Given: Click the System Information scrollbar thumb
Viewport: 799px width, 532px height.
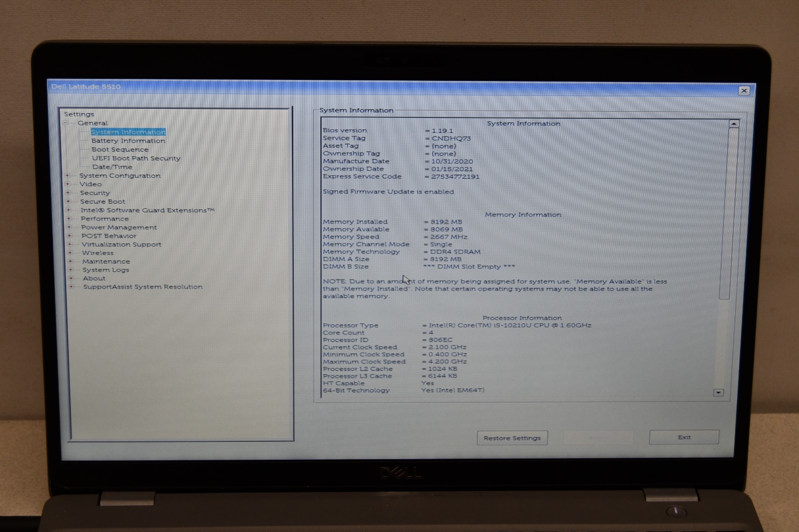Looking at the screenshot, I should pos(729,214).
